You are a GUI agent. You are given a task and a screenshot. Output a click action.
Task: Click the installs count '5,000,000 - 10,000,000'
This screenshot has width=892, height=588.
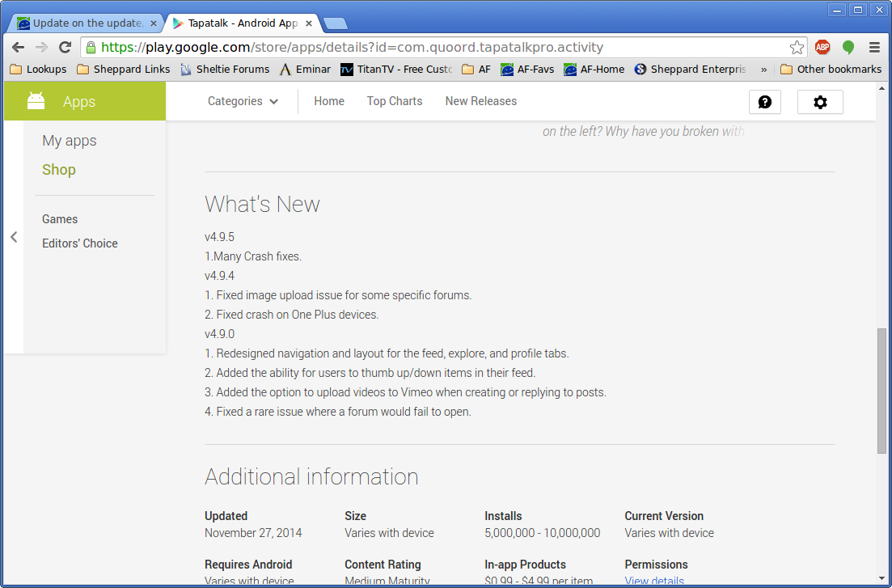542,533
